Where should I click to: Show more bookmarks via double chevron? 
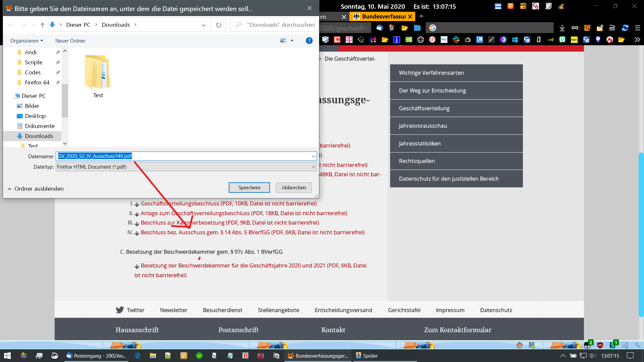coord(637,40)
